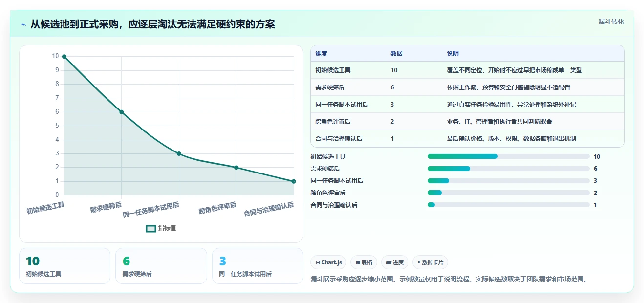Screen dimensions: 644x303
Task: Click 同一任务脚本试用后 cell in the table
Action: tap(342, 105)
